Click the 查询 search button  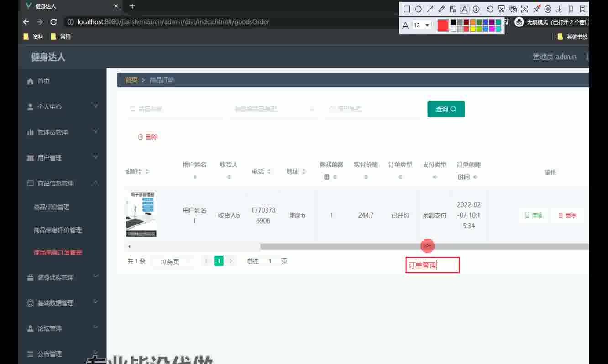pos(446,109)
